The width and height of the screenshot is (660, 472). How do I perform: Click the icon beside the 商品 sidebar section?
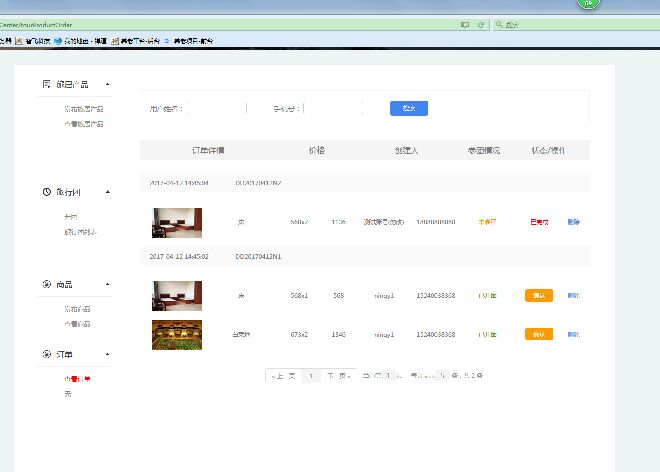click(x=47, y=285)
